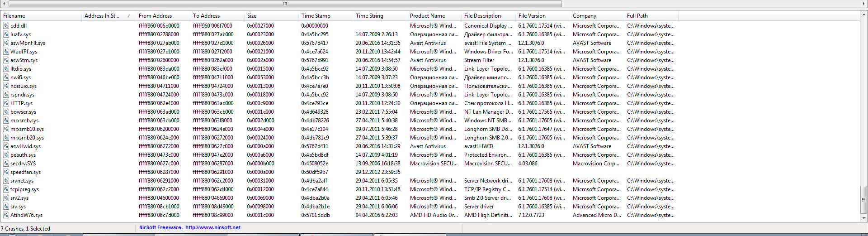Click the file icon next to luafv.sys
The height and width of the screenshot is (236, 868).
(x=6, y=34)
